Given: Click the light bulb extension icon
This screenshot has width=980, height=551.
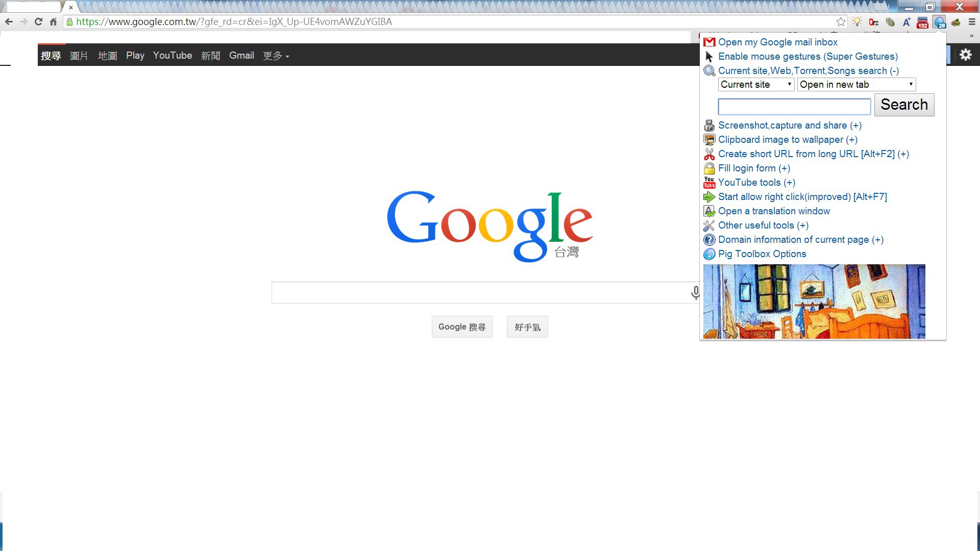Looking at the screenshot, I should pyautogui.click(x=857, y=22).
